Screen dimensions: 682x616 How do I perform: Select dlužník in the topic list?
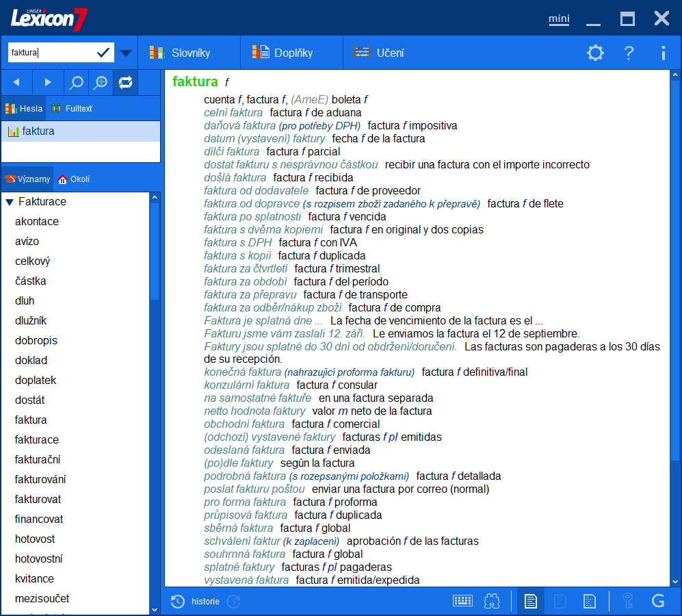pos(31,321)
